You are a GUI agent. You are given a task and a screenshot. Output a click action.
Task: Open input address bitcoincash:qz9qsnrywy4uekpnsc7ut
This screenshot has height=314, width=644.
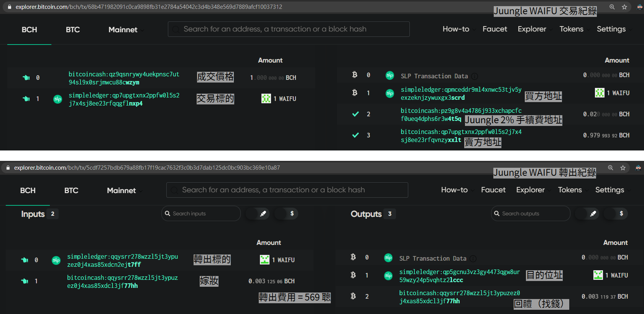(x=124, y=78)
